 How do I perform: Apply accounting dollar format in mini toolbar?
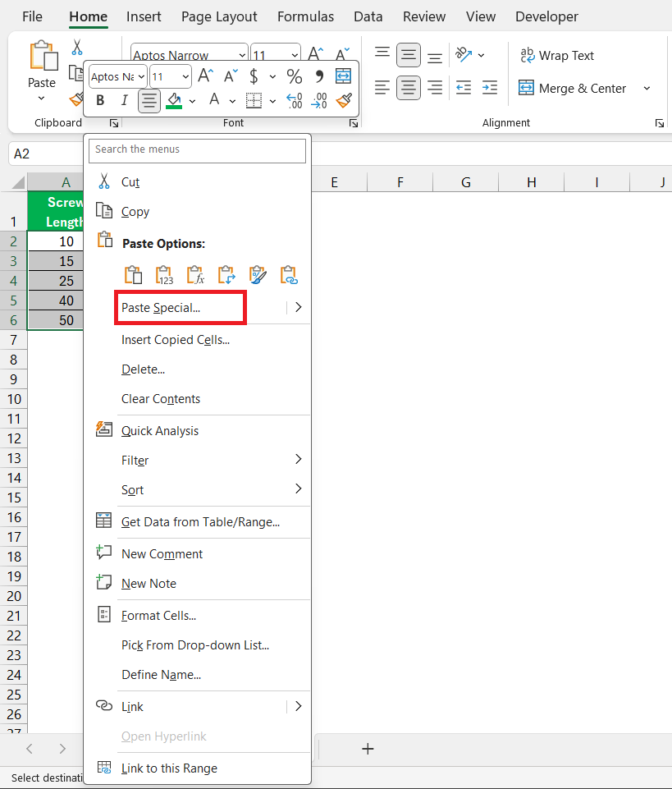coord(254,76)
